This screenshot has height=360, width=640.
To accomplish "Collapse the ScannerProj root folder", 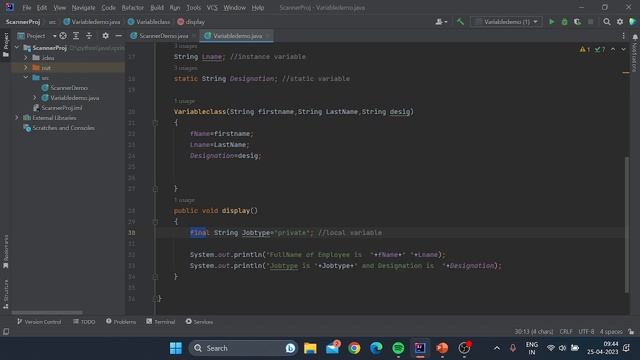I will pyautogui.click(x=17, y=48).
